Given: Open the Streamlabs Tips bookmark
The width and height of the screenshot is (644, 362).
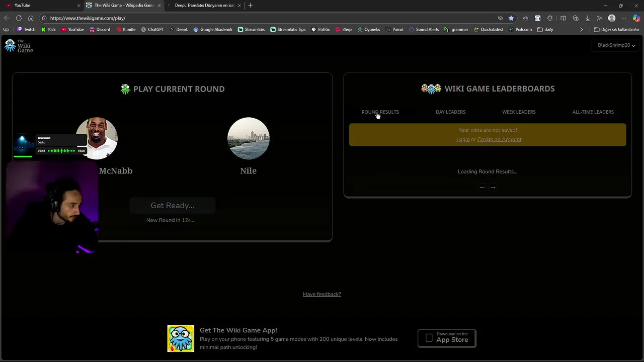Looking at the screenshot, I should [288, 30].
